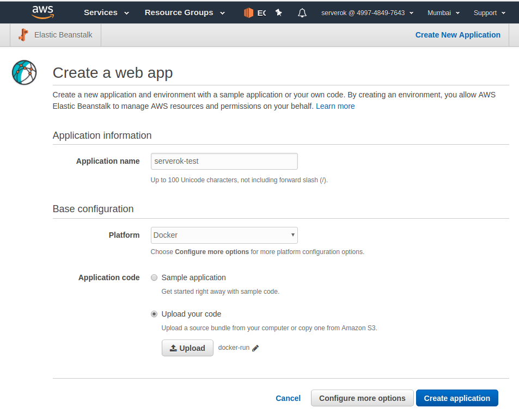Screen dimensions: 519x420
Task: Open the Platform dropdown showing Docker
Action: pyautogui.click(x=224, y=235)
